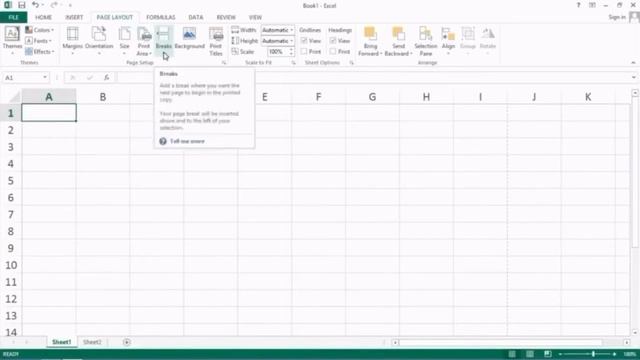Screen dimensions: 640x360
Task: Select the Sheet1 tab
Action: click(x=62, y=342)
